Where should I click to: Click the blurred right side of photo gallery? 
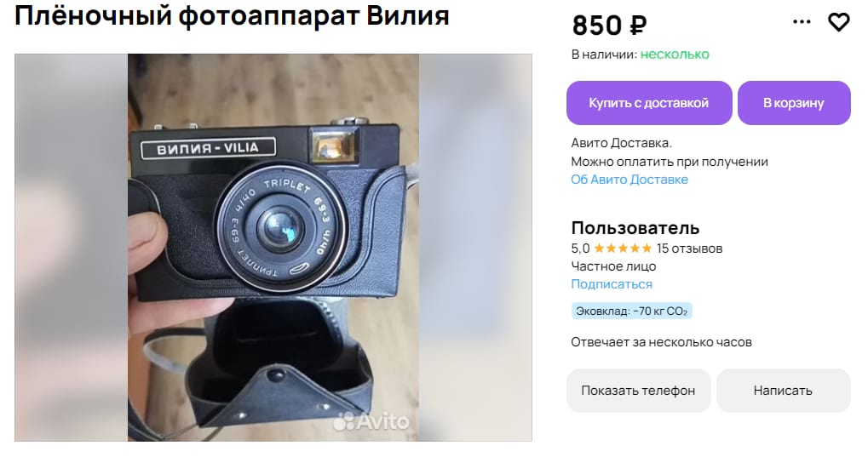pyautogui.click(x=475, y=248)
